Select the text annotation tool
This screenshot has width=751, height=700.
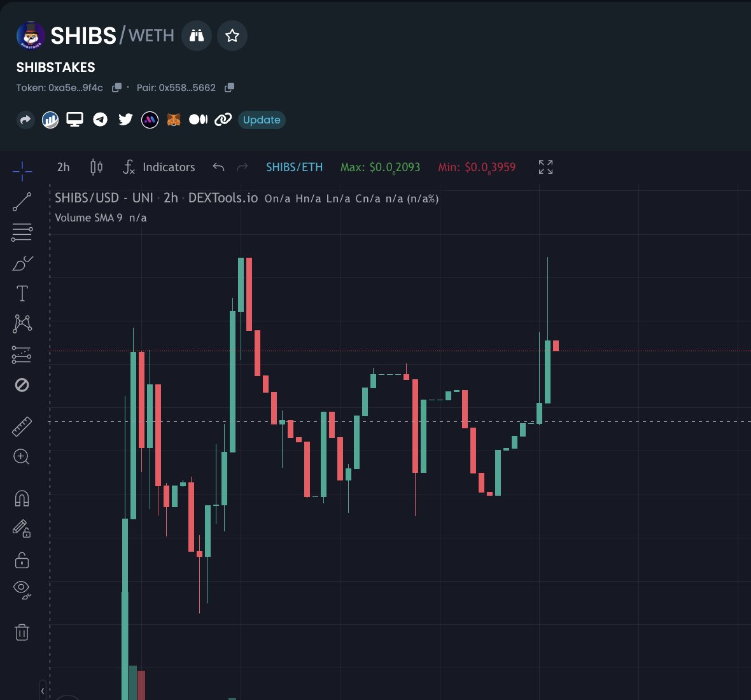pos(22,293)
